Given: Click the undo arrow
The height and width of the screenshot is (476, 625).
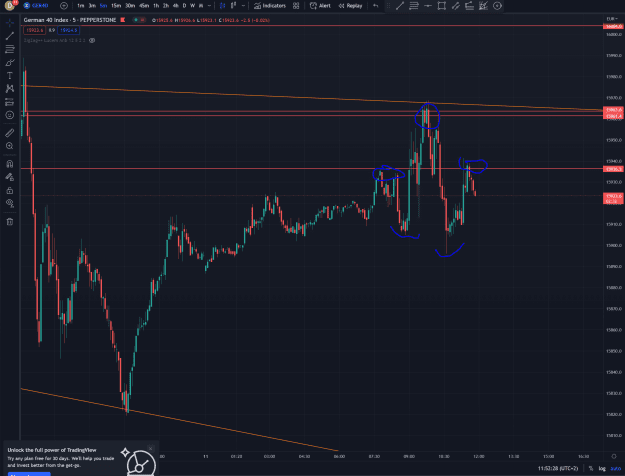Looking at the screenshot, I should coord(375,6).
